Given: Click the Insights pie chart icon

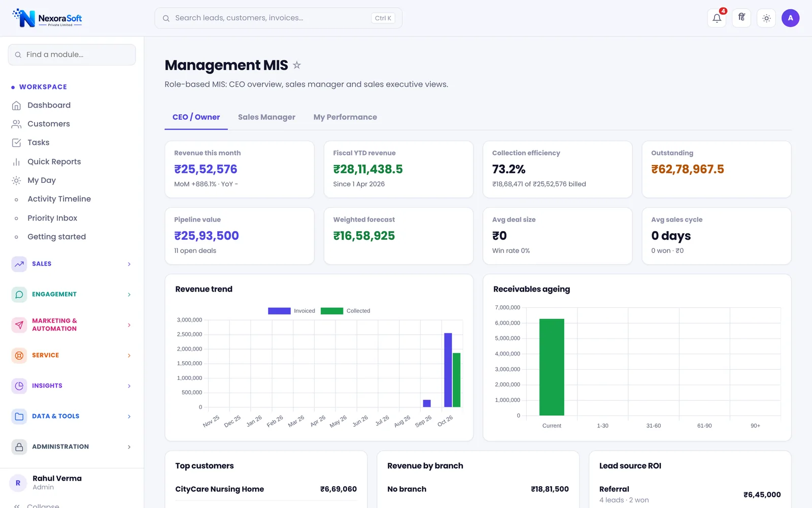Looking at the screenshot, I should pos(19,386).
